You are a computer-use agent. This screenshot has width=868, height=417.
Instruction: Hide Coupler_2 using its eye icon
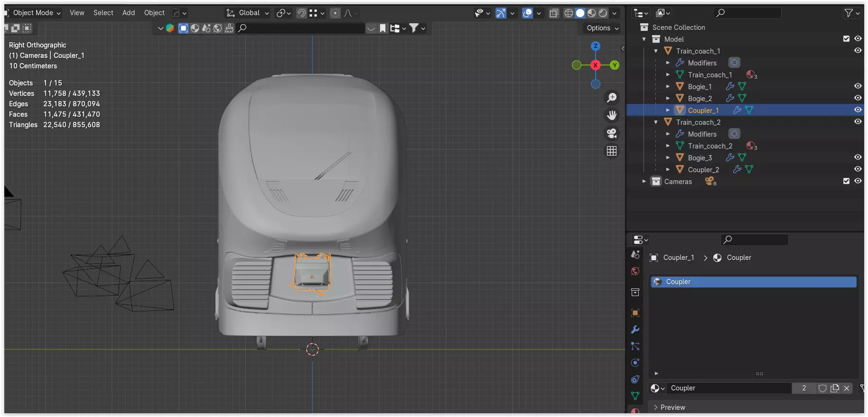click(858, 169)
